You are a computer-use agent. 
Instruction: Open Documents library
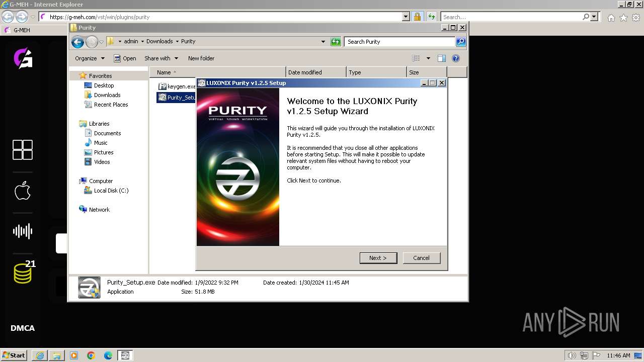pyautogui.click(x=107, y=133)
